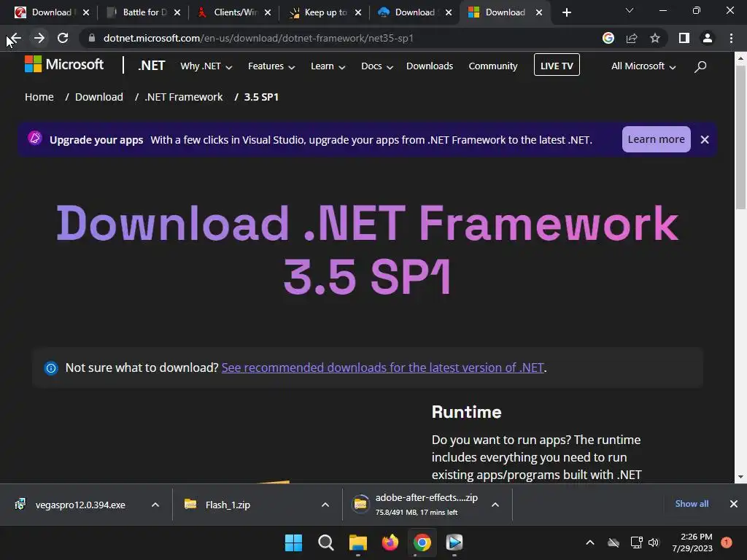747x560 pixels.
Task: Go to the .NET home link
Action: click(152, 66)
